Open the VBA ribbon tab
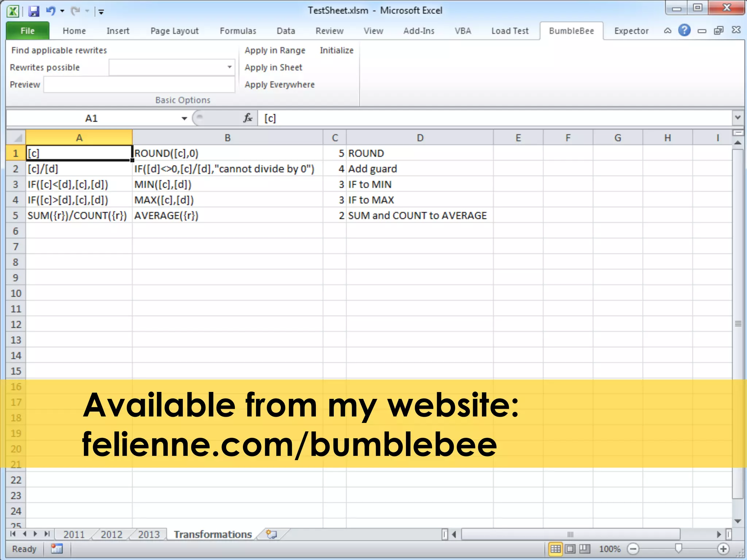The width and height of the screenshot is (747, 560). pos(463,31)
